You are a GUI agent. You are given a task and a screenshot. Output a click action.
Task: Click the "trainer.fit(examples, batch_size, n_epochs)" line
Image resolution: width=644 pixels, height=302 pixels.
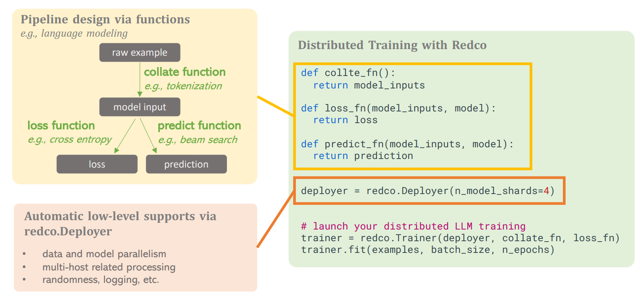pos(428,250)
